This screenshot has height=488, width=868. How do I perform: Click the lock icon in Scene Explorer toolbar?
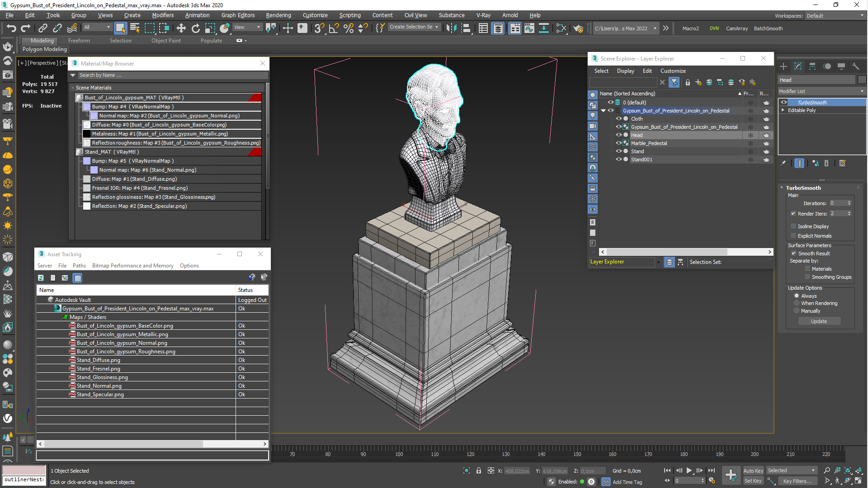tap(688, 82)
